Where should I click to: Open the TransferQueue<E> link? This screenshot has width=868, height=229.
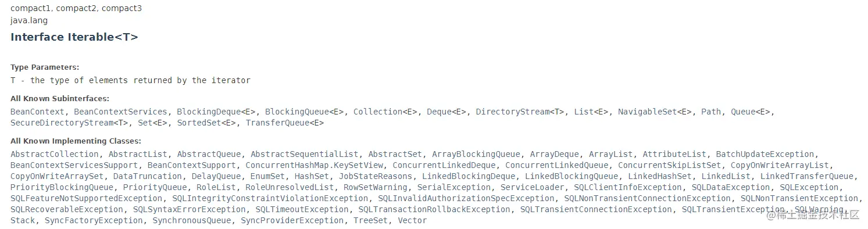(x=285, y=123)
